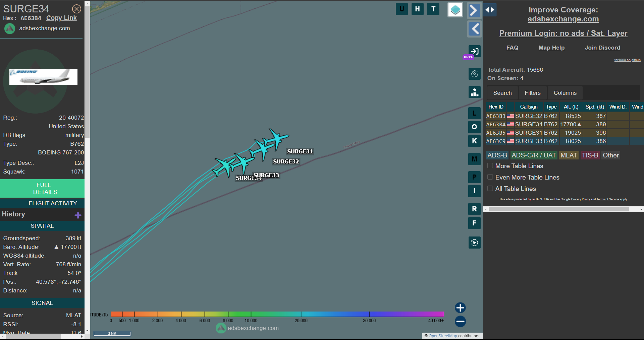This screenshot has width=644, height=340.
Task: Open the replay history icon
Action: pyautogui.click(x=475, y=243)
